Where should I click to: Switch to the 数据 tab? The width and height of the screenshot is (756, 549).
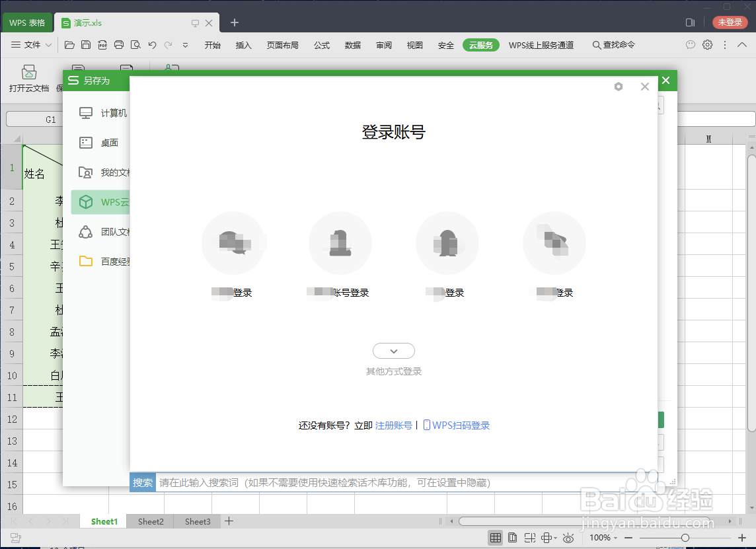pyautogui.click(x=353, y=45)
